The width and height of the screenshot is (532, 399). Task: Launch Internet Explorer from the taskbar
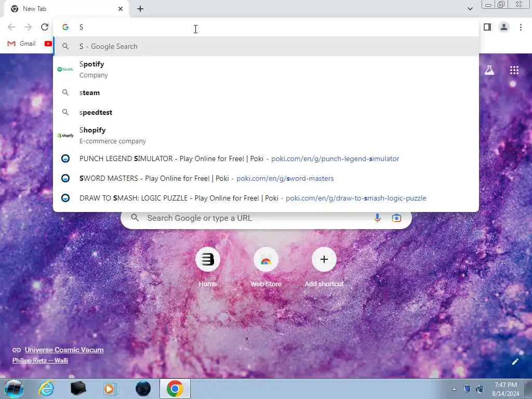tap(46, 389)
